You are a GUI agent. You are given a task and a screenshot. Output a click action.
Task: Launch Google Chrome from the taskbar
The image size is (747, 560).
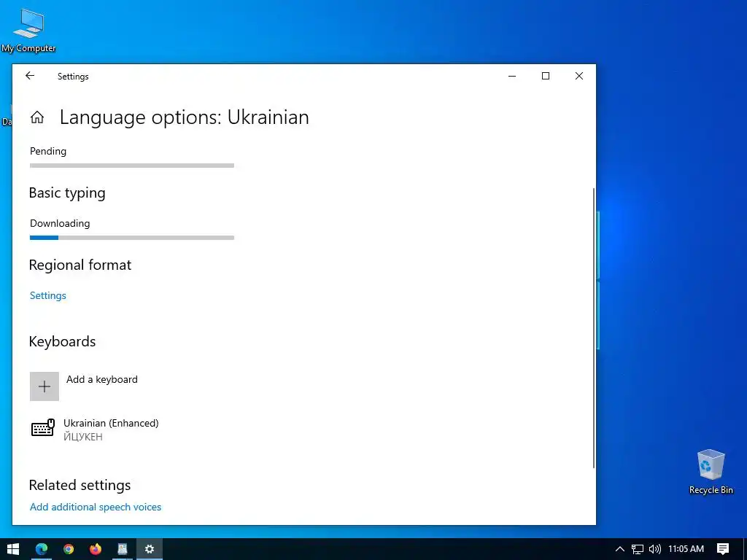69,549
